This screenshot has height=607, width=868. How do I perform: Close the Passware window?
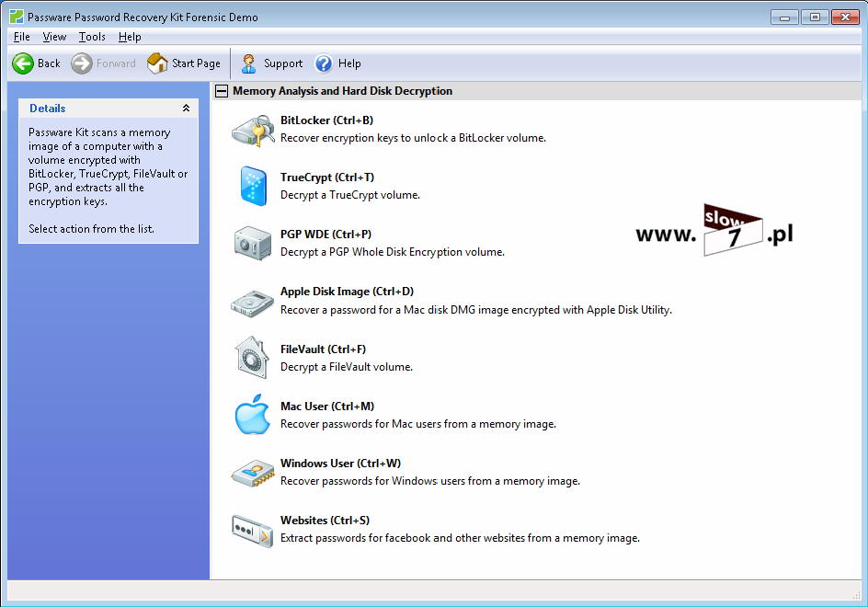pyautogui.click(x=845, y=17)
